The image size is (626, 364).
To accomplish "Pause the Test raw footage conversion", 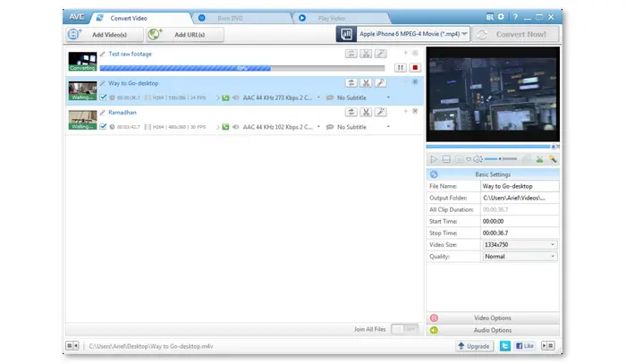I will [400, 67].
